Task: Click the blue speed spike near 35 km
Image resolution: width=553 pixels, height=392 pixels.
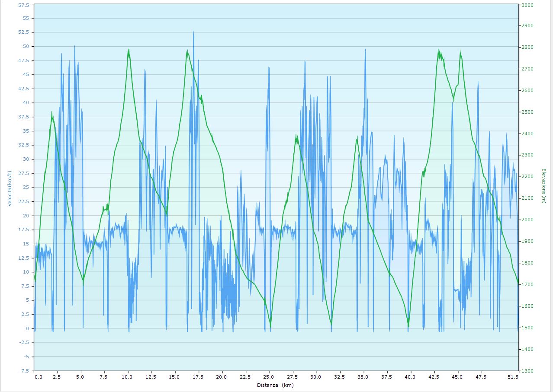Action: [x=365, y=50]
